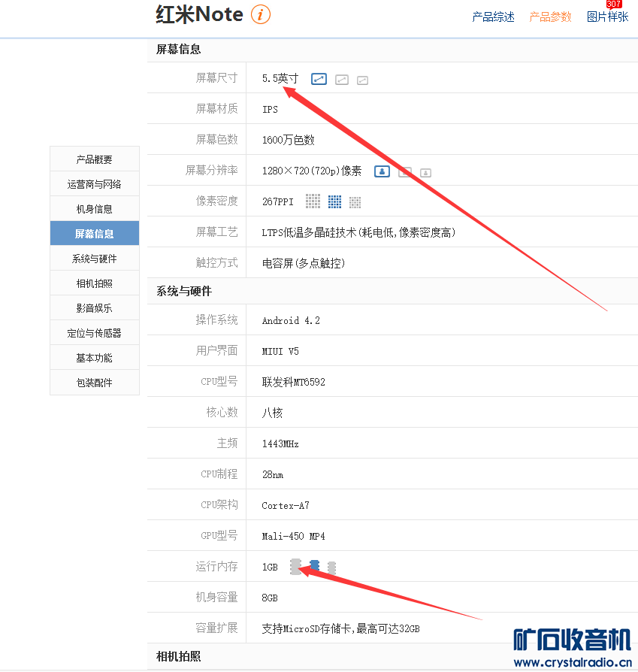Open the 产品综述 tab
The height and width of the screenshot is (672, 638).
(x=493, y=17)
